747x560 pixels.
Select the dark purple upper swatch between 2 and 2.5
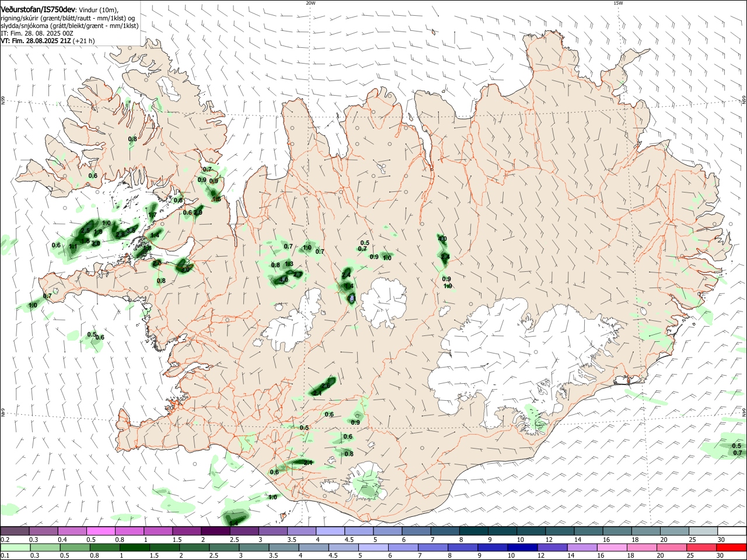(x=215, y=531)
